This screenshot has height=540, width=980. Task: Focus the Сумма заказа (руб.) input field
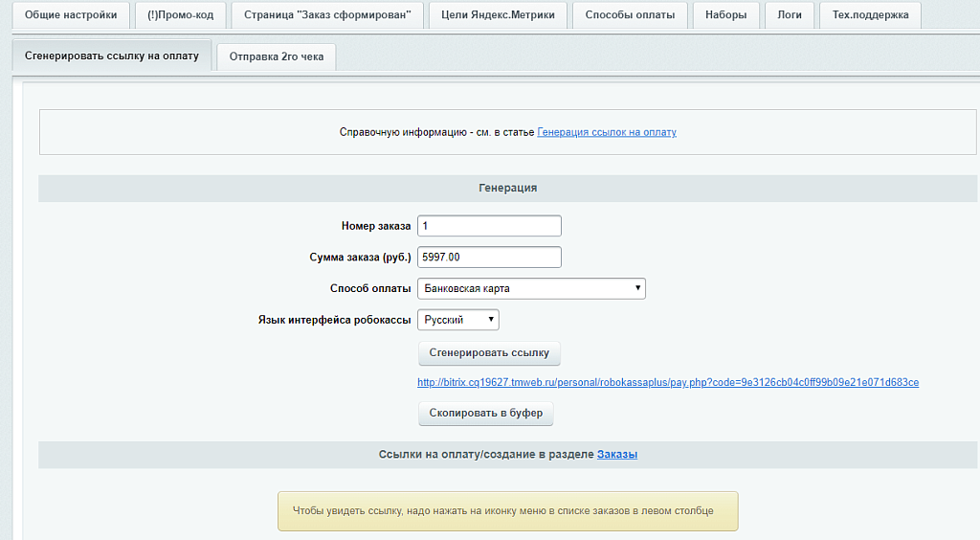click(x=489, y=258)
